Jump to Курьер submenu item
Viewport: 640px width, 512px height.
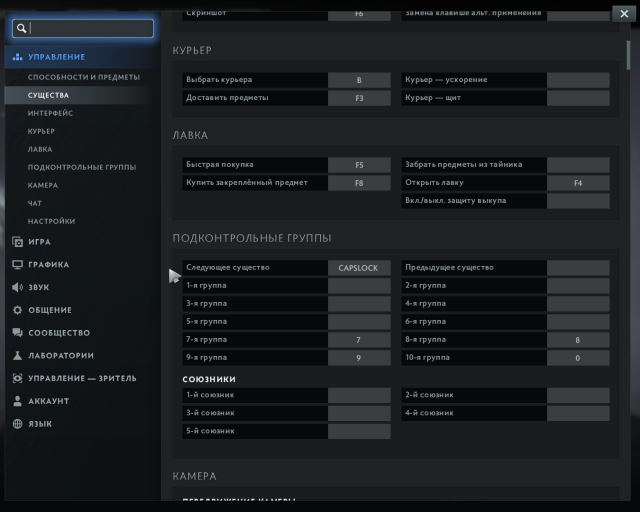tap(41, 131)
